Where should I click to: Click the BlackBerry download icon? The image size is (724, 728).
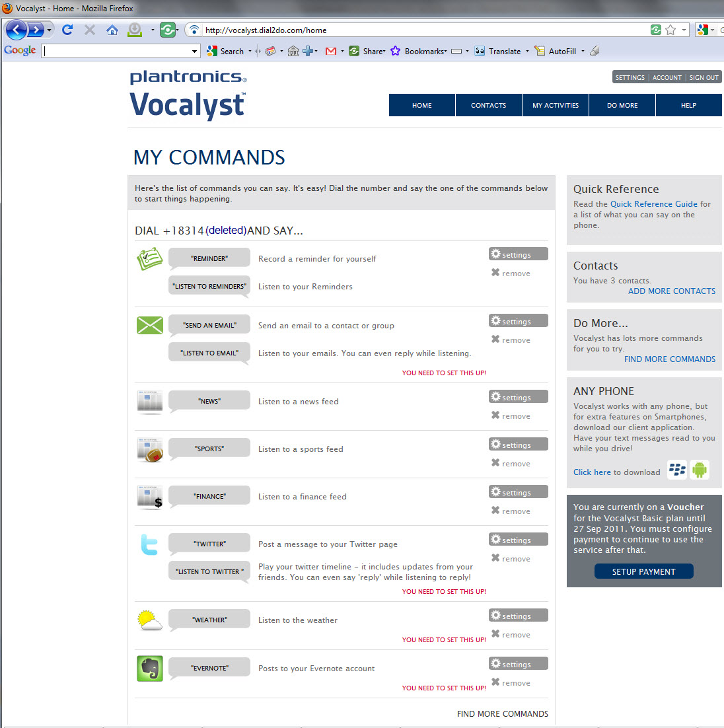(x=677, y=470)
